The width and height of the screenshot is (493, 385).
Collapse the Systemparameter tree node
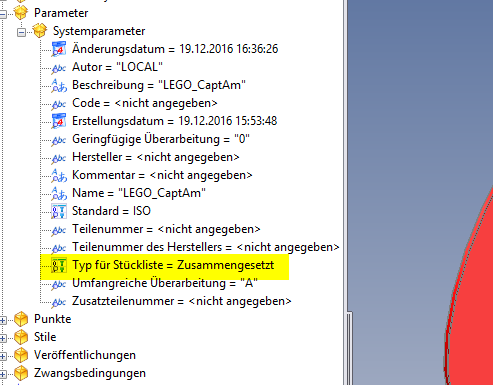pyautogui.click(x=21, y=32)
